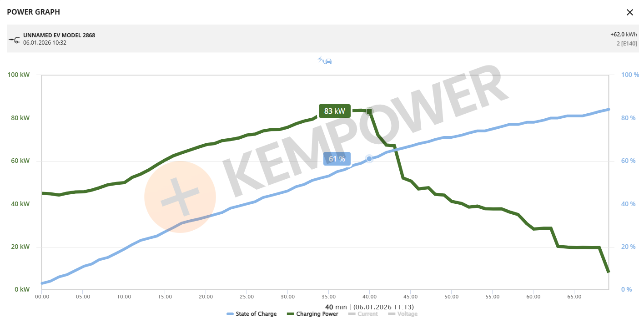Click the POWER GRAPH heading
This screenshot has height=333, width=644.
[33, 12]
